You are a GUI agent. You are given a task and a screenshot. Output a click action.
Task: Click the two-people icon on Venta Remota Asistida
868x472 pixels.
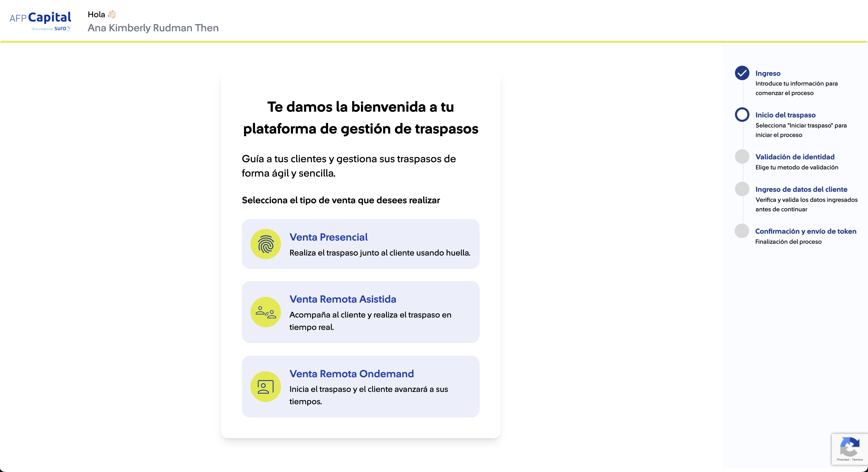tap(266, 312)
